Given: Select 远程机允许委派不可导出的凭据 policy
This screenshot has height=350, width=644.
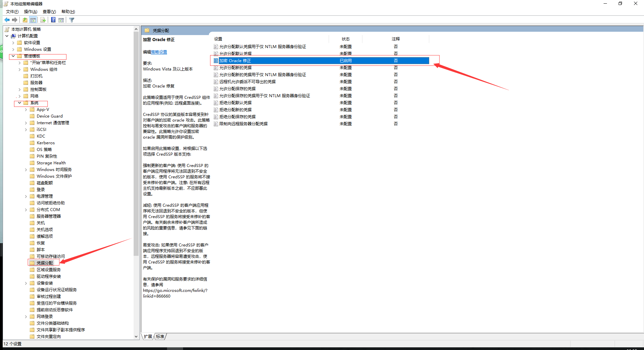Looking at the screenshot, I should 247,82.
